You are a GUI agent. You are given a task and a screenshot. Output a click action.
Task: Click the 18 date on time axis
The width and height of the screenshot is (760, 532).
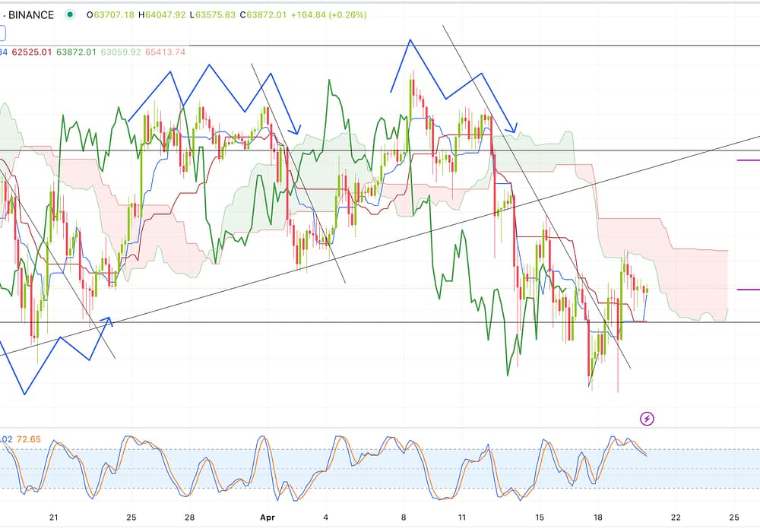[599, 517]
